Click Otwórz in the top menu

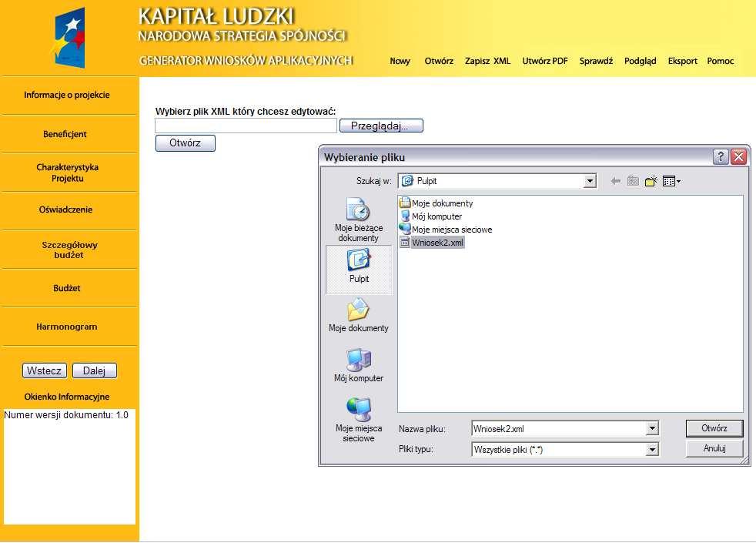click(439, 62)
